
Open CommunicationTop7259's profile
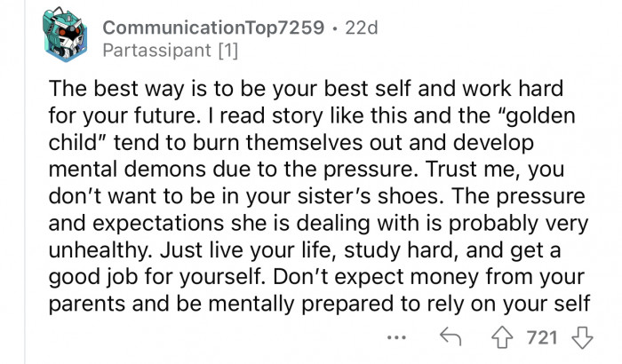[x=211, y=28]
